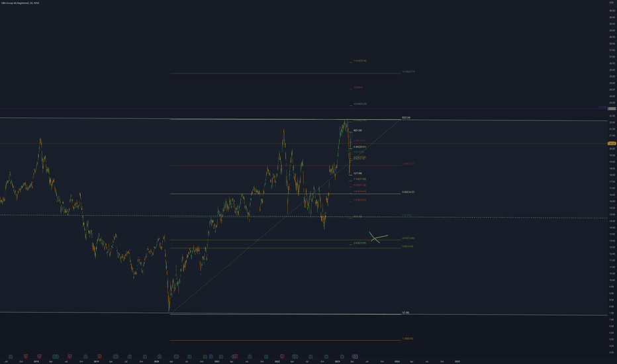Select the 1.618(15.97) red extension label

point(359,200)
